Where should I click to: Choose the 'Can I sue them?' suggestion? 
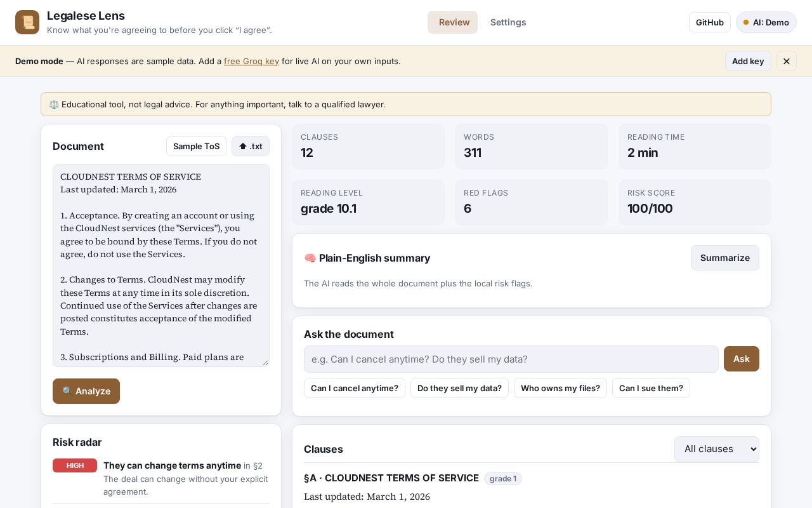[x=651, y=388]
